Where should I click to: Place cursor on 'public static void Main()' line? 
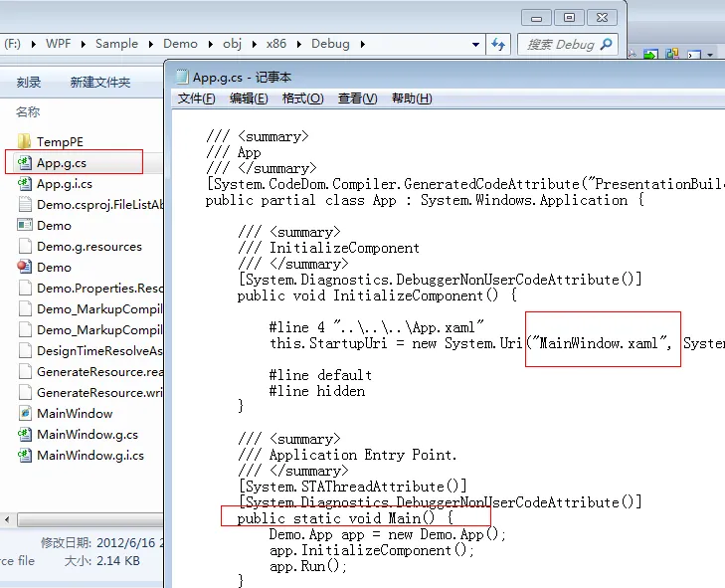point(345,518)
